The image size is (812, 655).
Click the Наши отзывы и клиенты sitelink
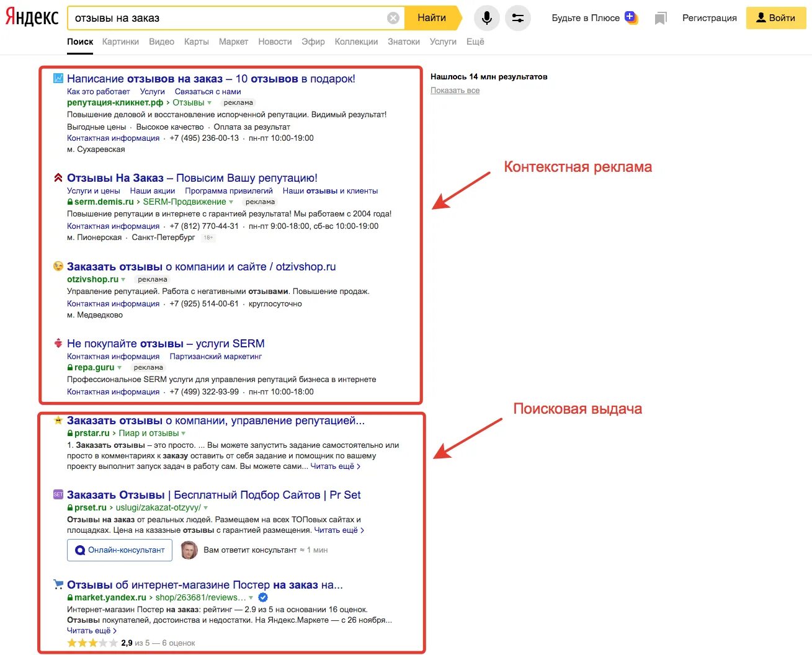point(330,191)
